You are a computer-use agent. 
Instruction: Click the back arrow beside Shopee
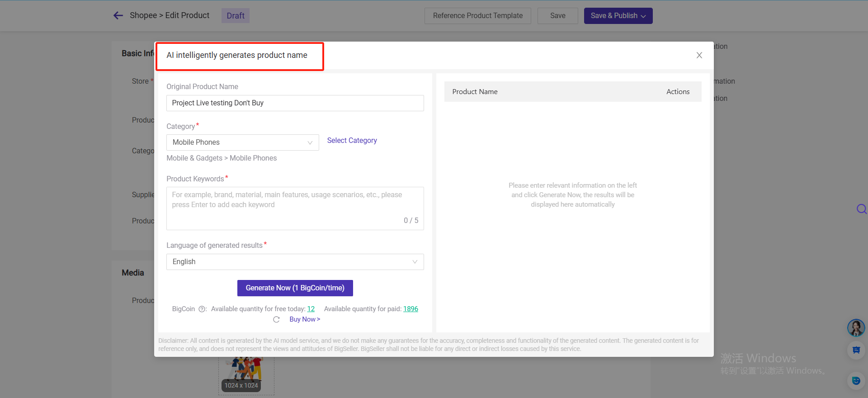point(118,16)
